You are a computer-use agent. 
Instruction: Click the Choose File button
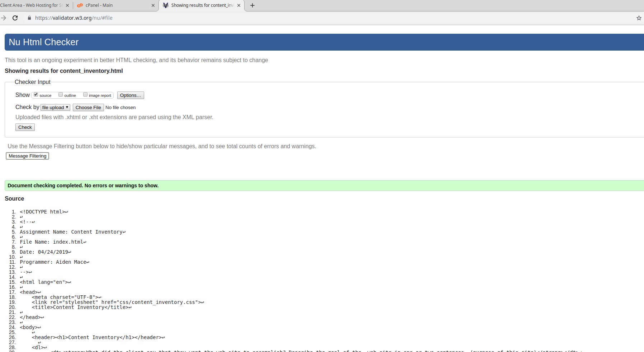tap(88, 107)
